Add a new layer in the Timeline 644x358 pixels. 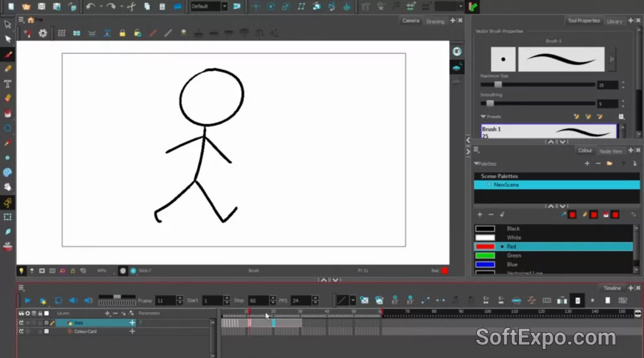(x=107, y=313)
